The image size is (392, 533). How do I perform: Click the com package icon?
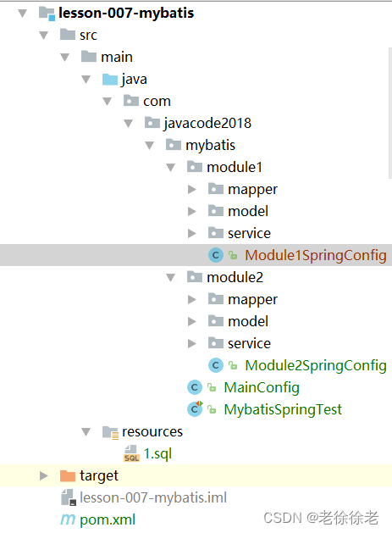coord(131,100)
